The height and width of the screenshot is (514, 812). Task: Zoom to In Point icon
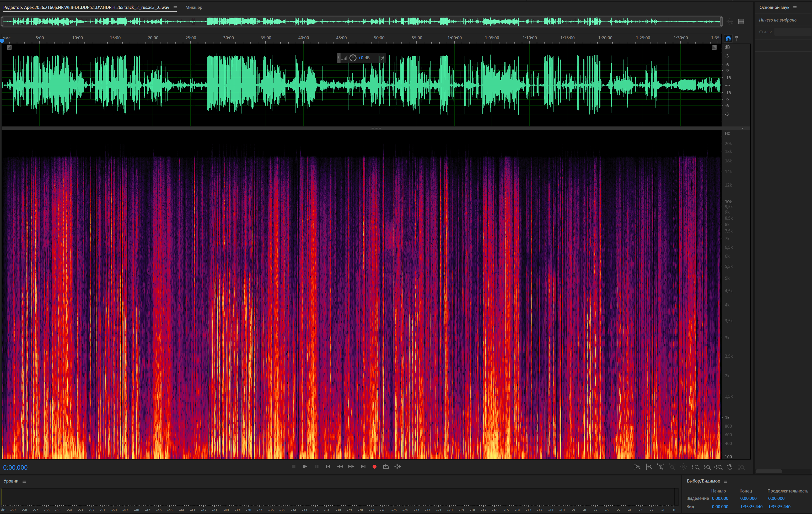(x=695, y=467)
